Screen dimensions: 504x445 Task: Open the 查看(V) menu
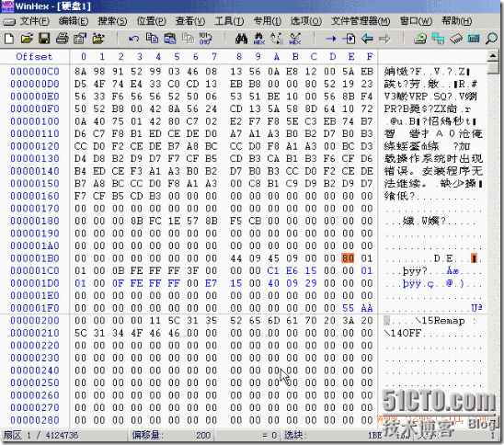[x=190, y=21]
